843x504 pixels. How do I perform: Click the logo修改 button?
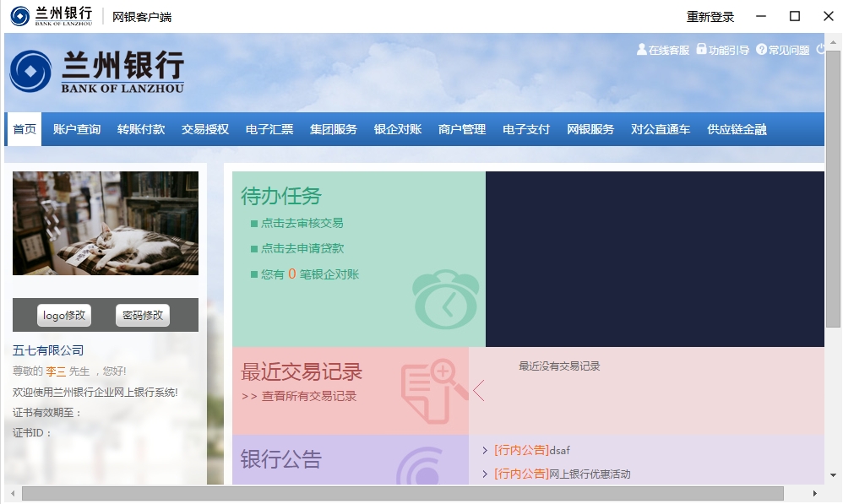point(64,316)
